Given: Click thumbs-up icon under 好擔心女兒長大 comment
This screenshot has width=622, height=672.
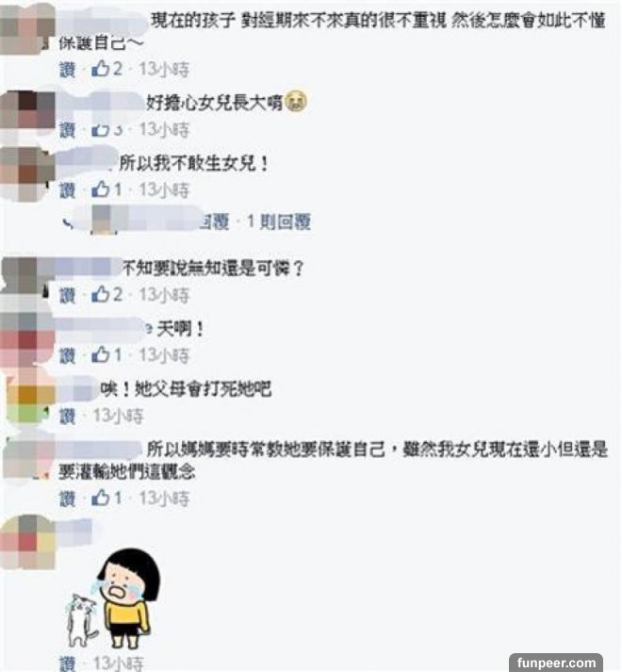Looking at the screenshot, I should pos(100,129).
